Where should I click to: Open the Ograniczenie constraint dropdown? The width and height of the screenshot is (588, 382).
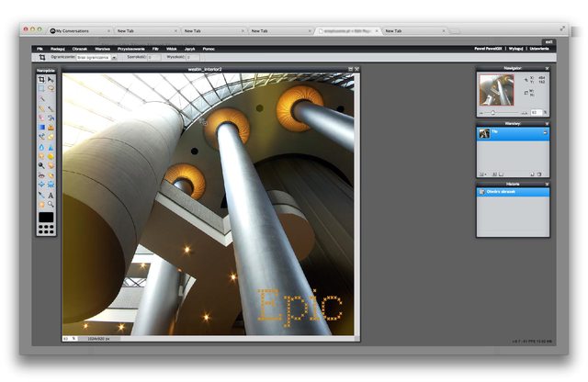[96, 57]
